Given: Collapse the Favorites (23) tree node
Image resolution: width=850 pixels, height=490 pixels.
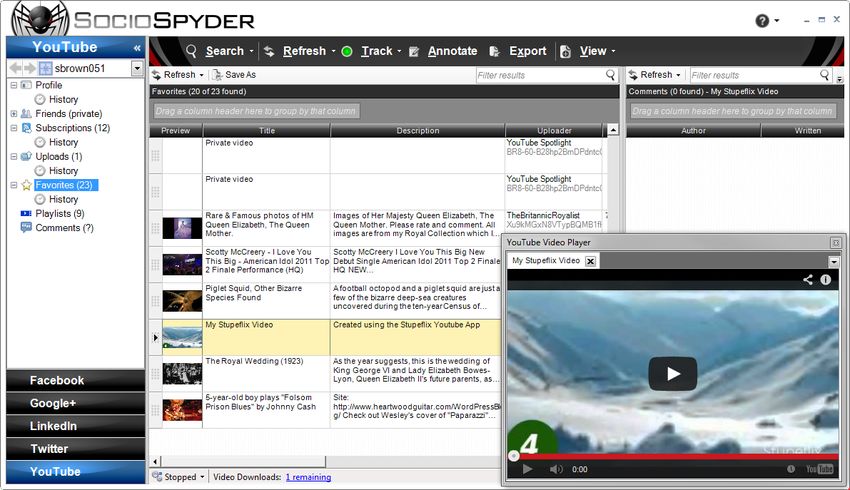Looking at the screenshot, I should point(14,185).
